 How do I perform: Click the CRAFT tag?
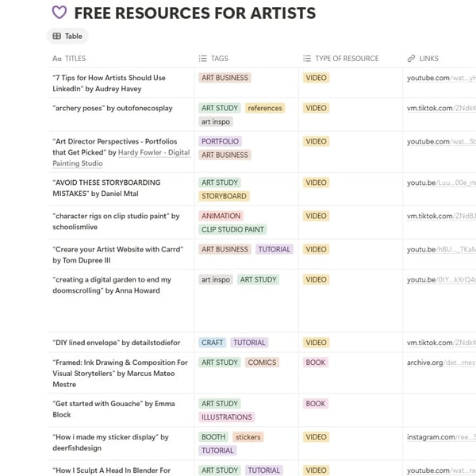(x=212, y=343)
